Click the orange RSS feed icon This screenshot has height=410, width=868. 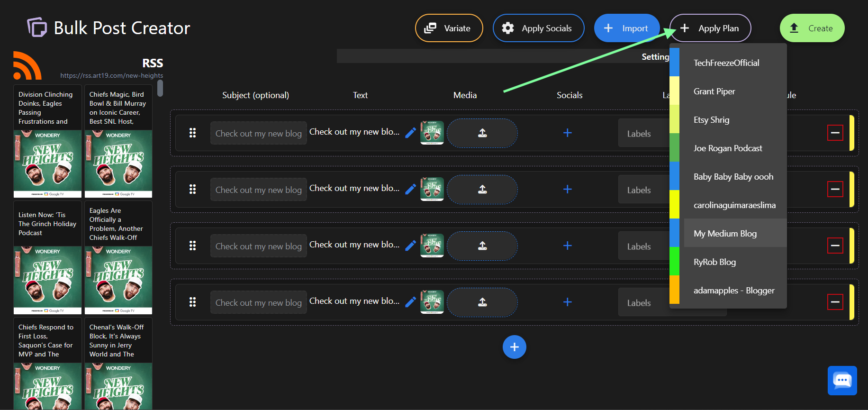point(27,65)
